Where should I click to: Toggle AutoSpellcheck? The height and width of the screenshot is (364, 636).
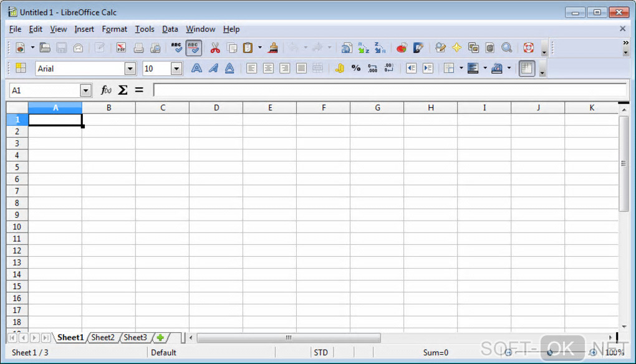click(x=193, y=48)
